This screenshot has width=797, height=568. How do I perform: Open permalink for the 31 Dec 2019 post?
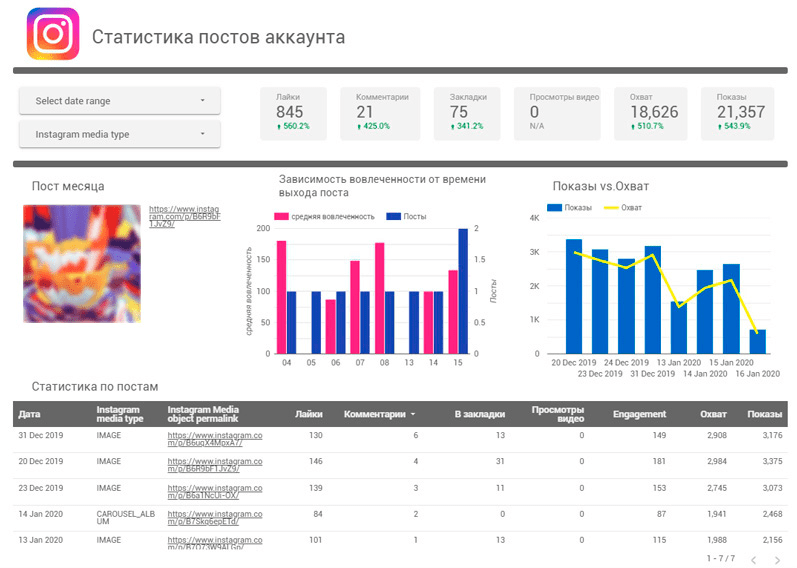tap(214, 439)
